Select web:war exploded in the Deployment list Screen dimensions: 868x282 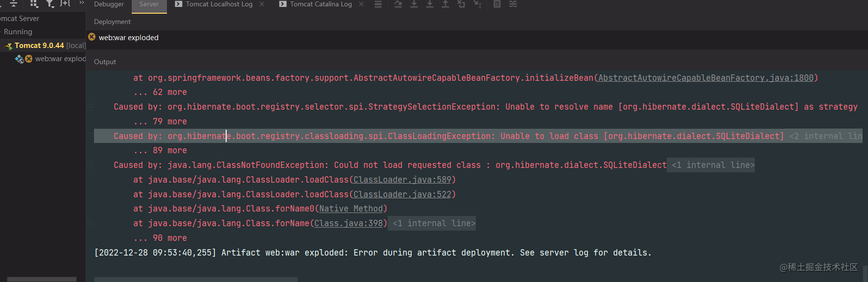click(x=128, y=38)
